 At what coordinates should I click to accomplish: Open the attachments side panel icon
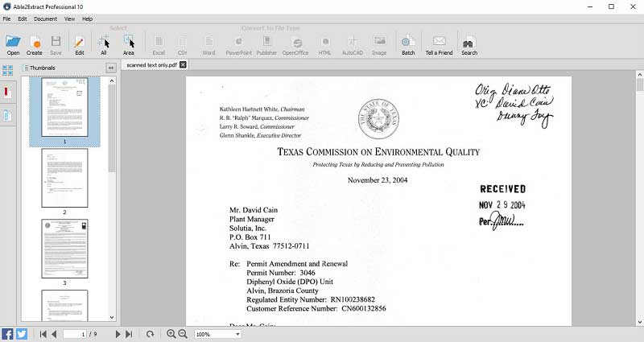click(x=7, y=115)
